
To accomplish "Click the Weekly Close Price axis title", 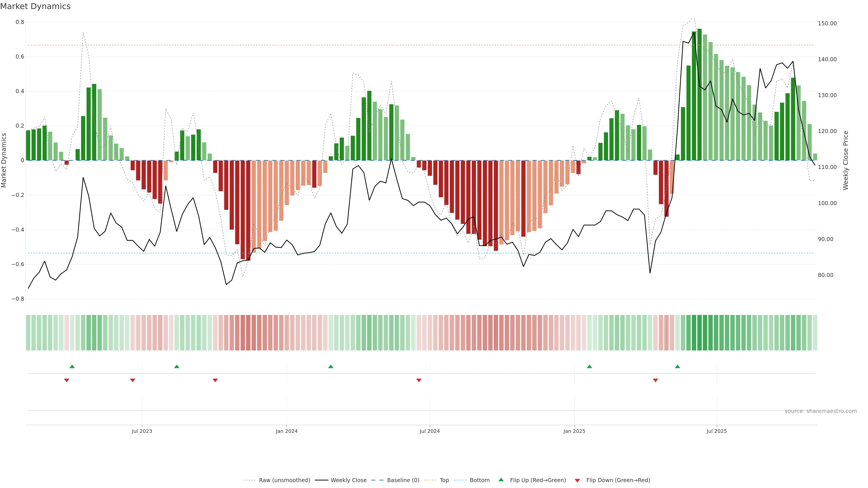I will (x=845, y=160).
